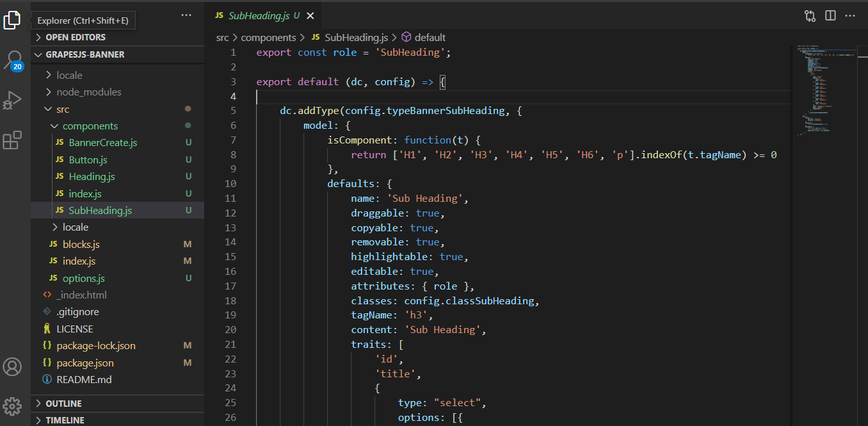Open the Accounts menu icon
Screen dimensions: 868x426
(12, 366)
